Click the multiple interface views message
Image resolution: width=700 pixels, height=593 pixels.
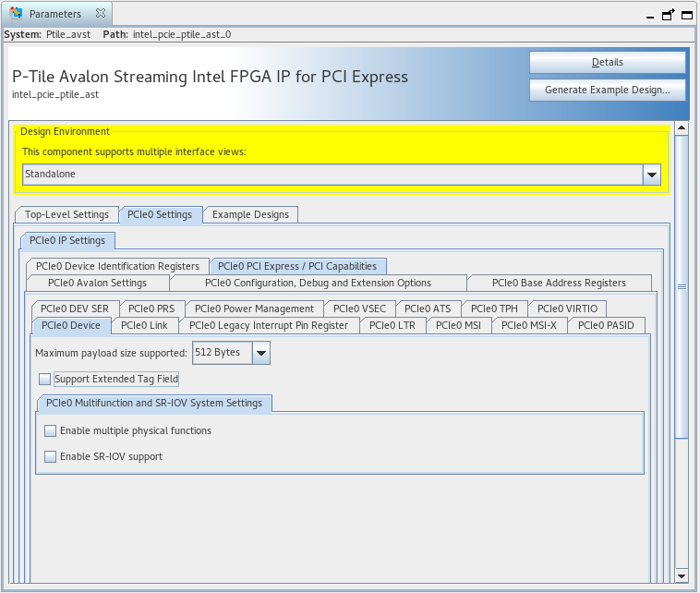(134, 151)
